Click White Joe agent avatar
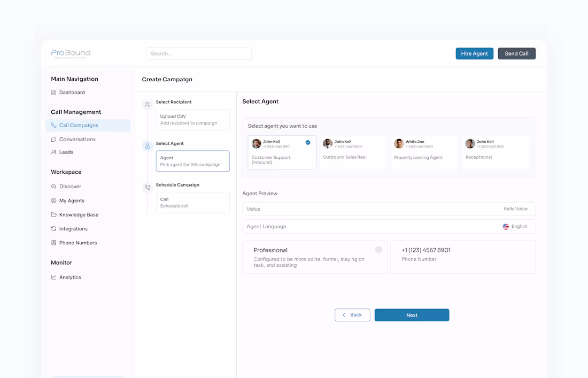The height and width of the screenshot is (378, 588). pyautogui.click(x=399, y=144)
